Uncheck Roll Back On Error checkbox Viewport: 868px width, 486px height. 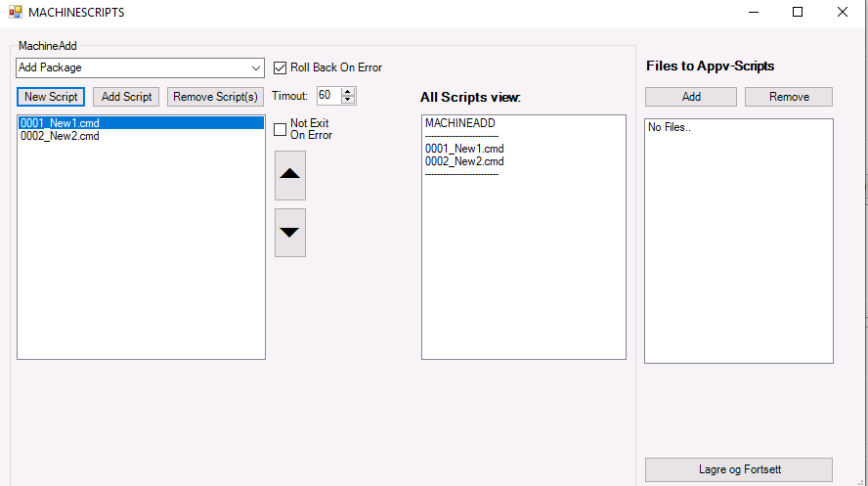pyautogui.click(x=281, y=67)
